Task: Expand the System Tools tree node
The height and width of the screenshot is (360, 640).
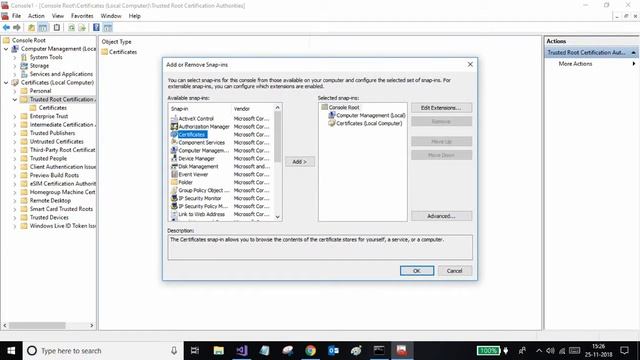Action: point(15,58)
